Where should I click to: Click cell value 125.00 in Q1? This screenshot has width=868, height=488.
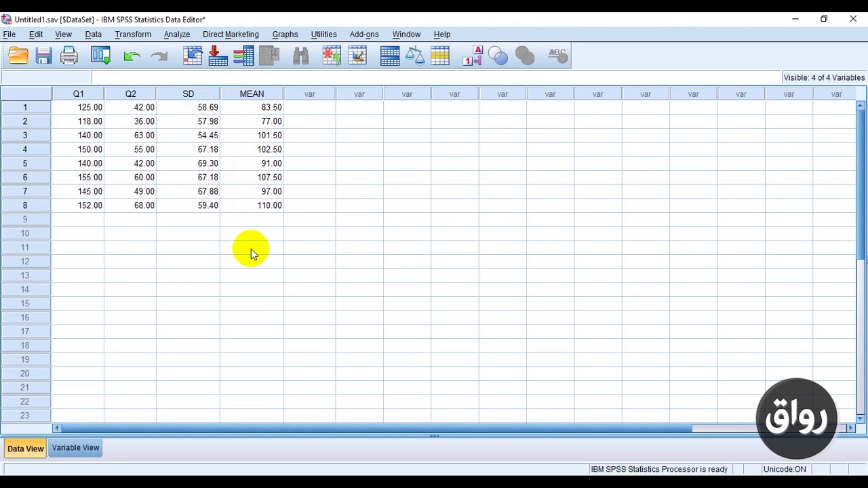click(78, 107)
